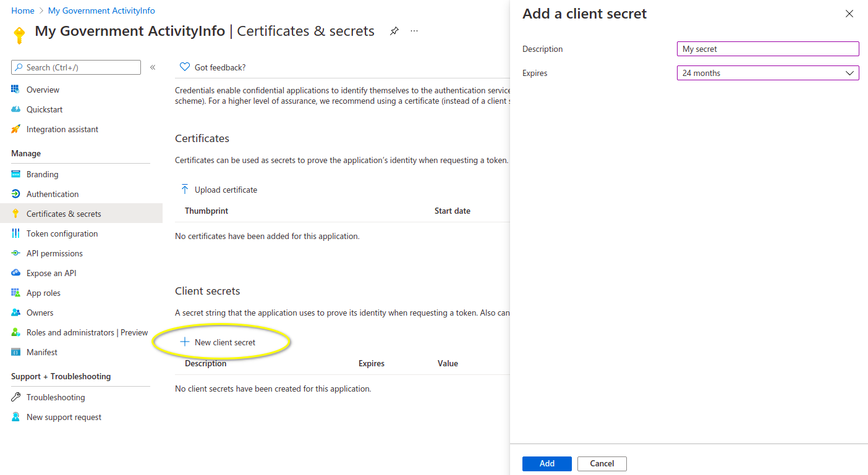
Task: Click the Expose an API cloud icon
Action: coord(15,273)
